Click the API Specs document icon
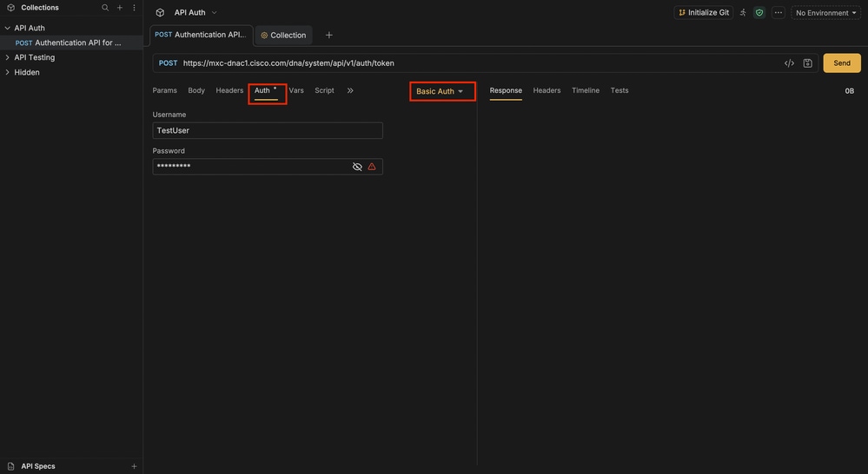868x474 pixels. pos(10,466)
